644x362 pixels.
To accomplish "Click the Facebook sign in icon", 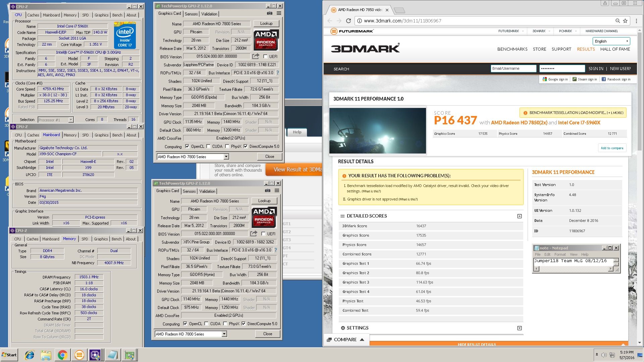I will coord(604,79).
